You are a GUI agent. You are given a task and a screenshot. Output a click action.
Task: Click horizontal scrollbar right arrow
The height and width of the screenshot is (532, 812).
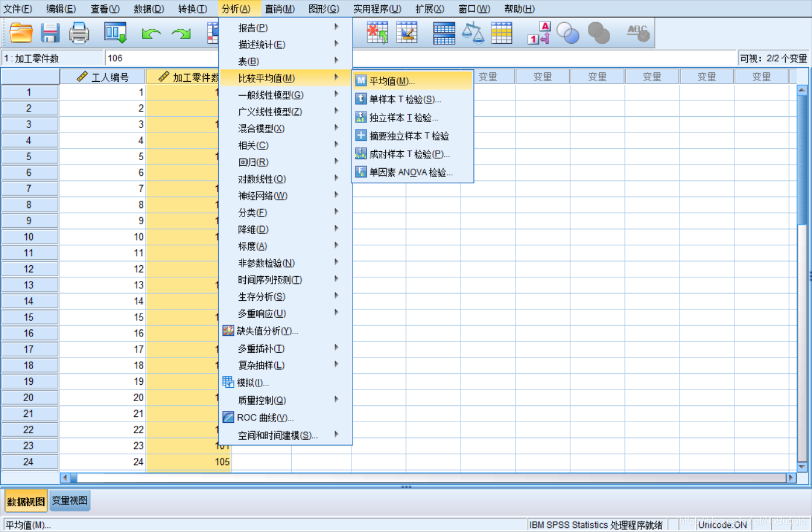click(x=791, y=478)
